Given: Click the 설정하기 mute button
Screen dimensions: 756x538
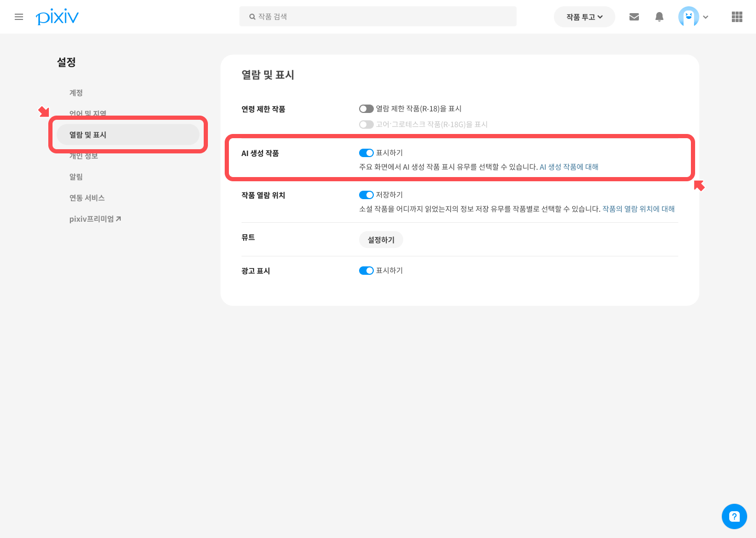Looking at the screenshot, I should click(x=381, y=240).
